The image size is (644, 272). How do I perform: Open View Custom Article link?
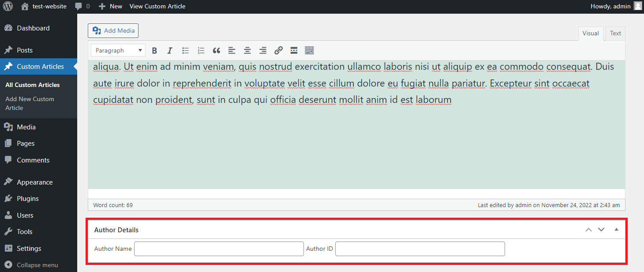click(x=157, y=6)
